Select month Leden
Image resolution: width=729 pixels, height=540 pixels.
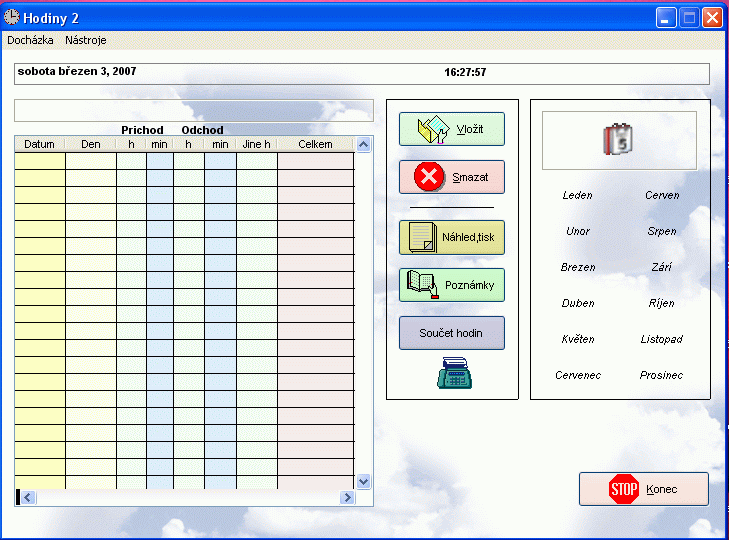click(577, 195)
